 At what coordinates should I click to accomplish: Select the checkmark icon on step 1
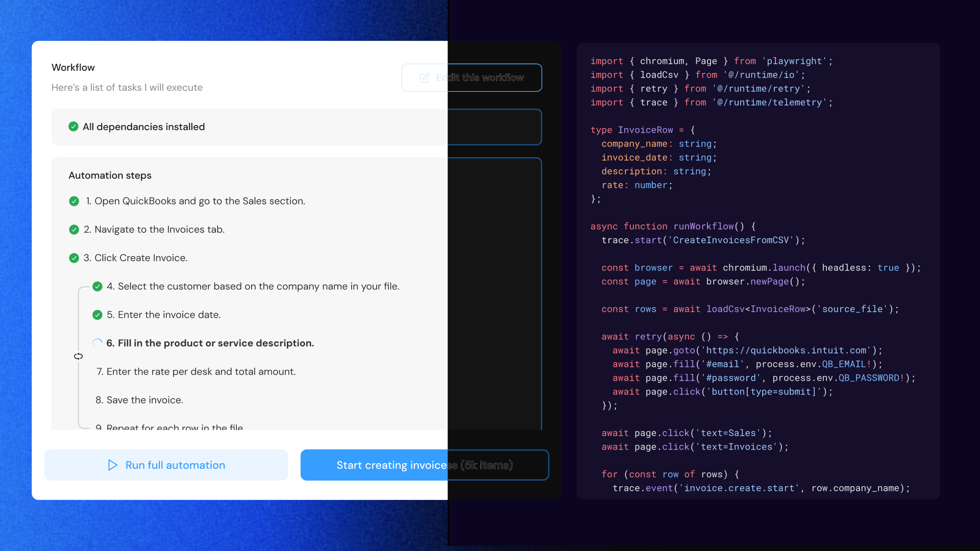click(x=73, y=201)
